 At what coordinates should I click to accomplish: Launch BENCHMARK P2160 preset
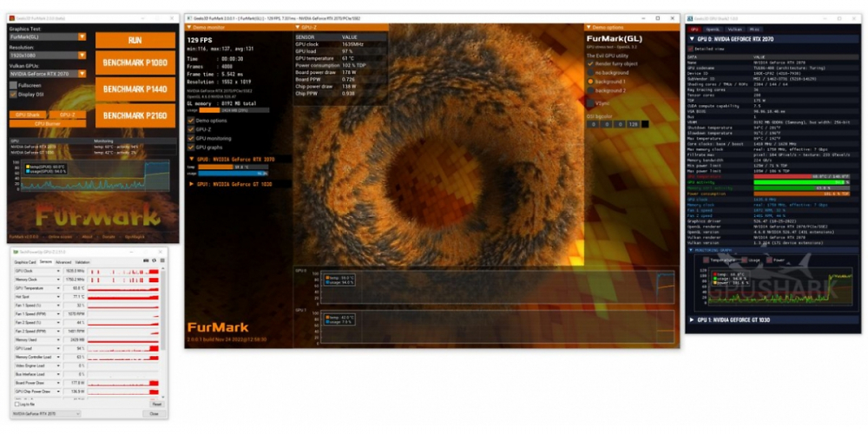[x=135, y=115]
